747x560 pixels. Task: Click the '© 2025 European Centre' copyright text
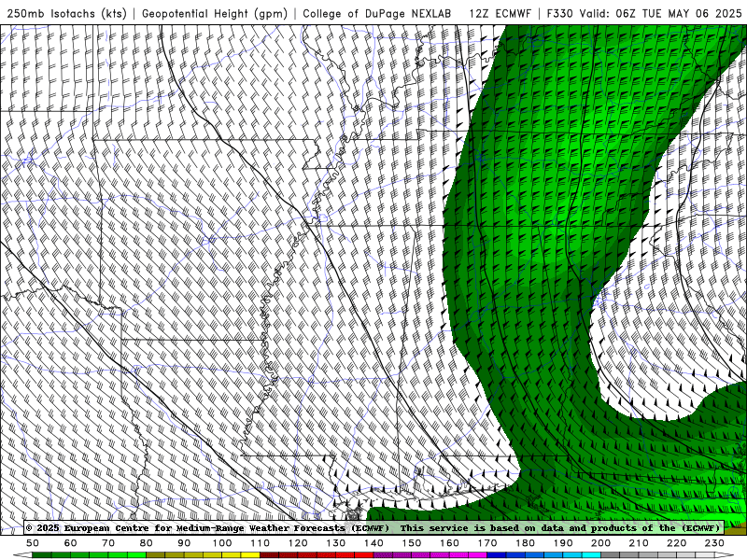point(87,528)
